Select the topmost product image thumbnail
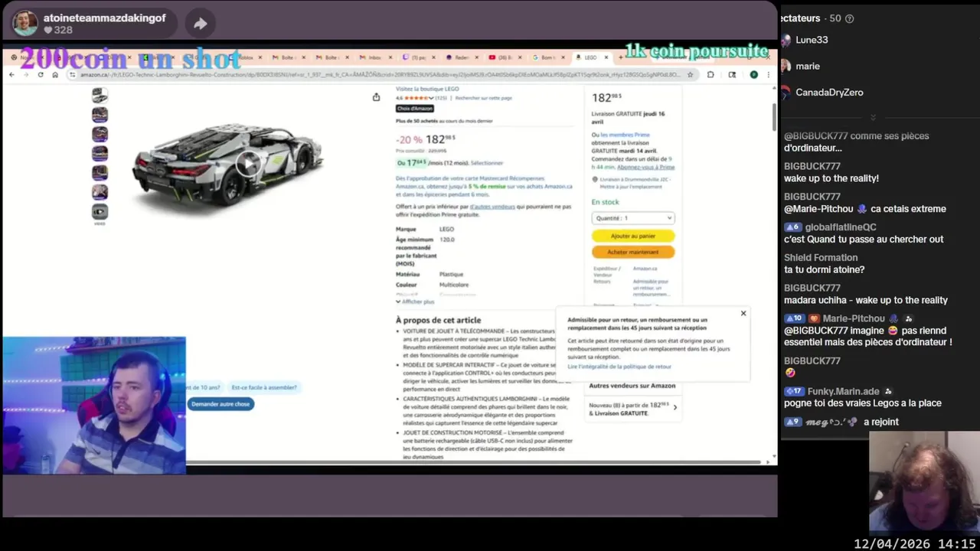The image size is (980, 551). click(100, 96)
